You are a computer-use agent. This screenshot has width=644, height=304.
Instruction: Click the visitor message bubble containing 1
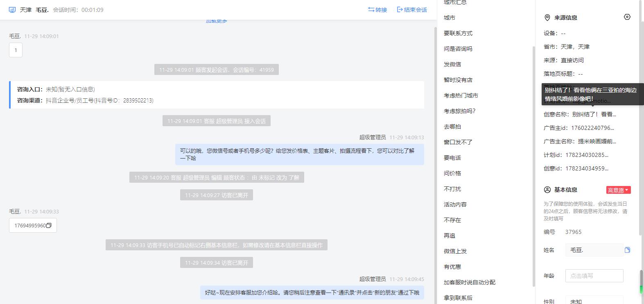click(16, 50)
